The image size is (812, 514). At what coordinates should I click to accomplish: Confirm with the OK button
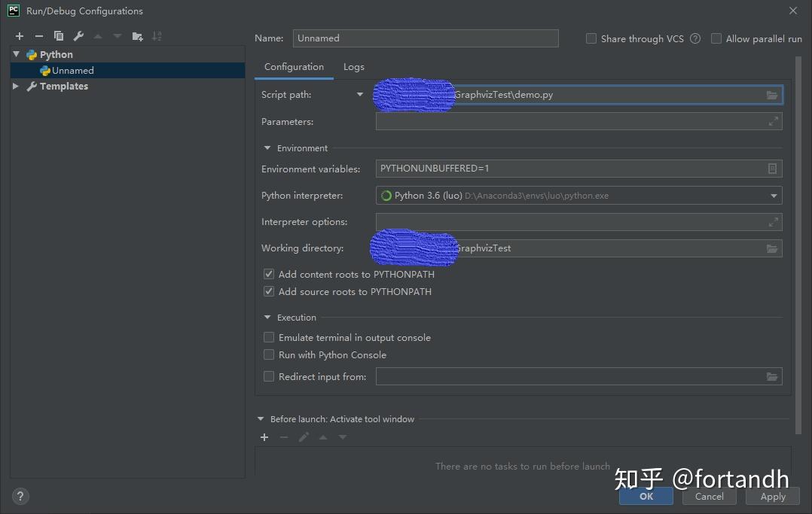click(x=646, y=496)
